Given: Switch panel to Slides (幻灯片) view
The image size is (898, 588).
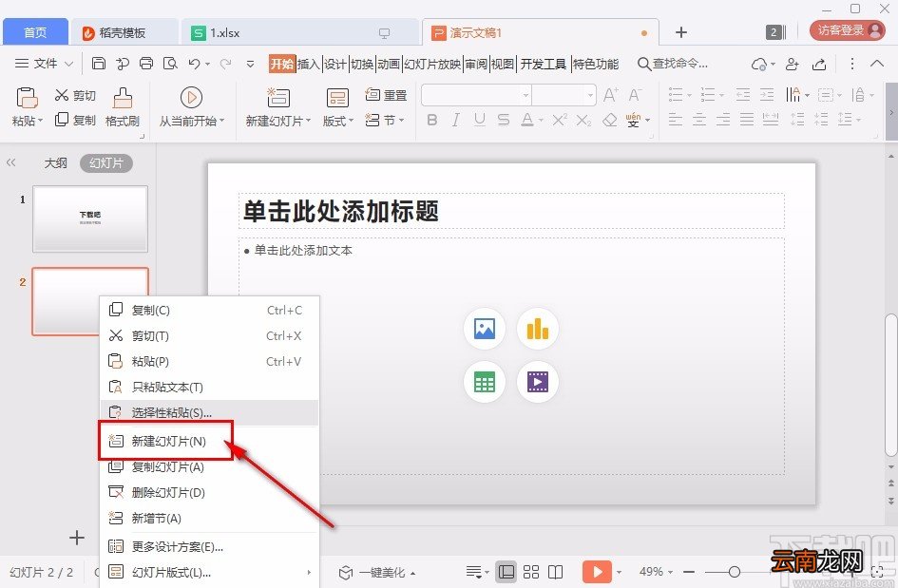Looking at the screenshot, I should (x=106, y=163).
